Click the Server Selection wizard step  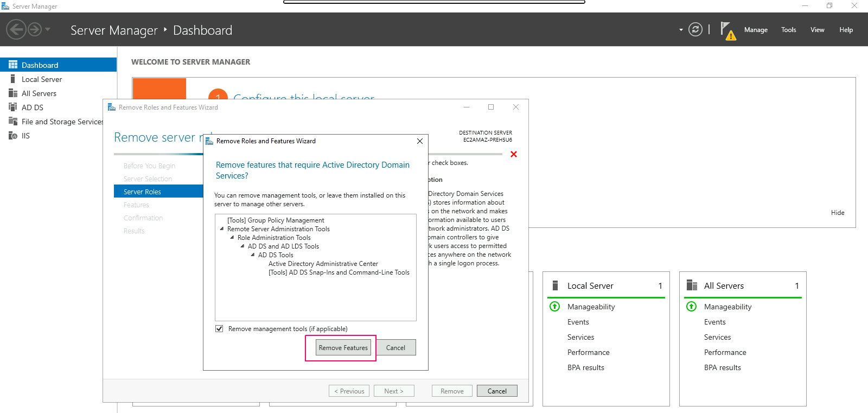(148, 179)
